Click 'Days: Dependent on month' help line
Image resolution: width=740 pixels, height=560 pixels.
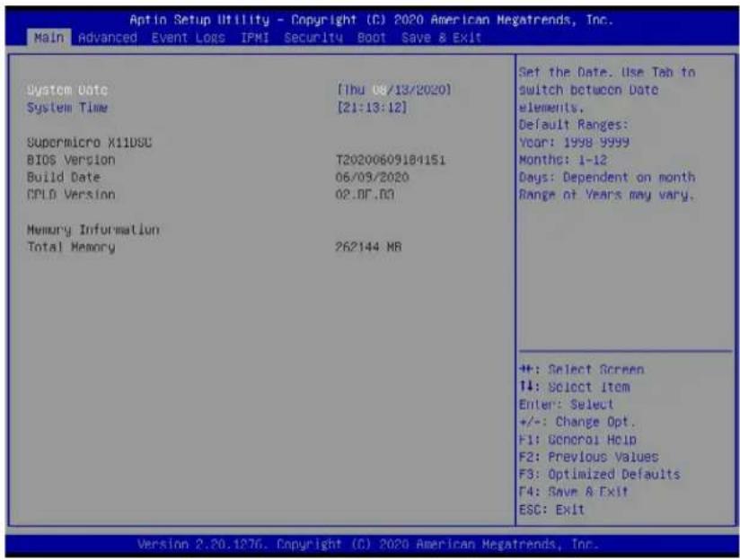(x=607, y=178)
